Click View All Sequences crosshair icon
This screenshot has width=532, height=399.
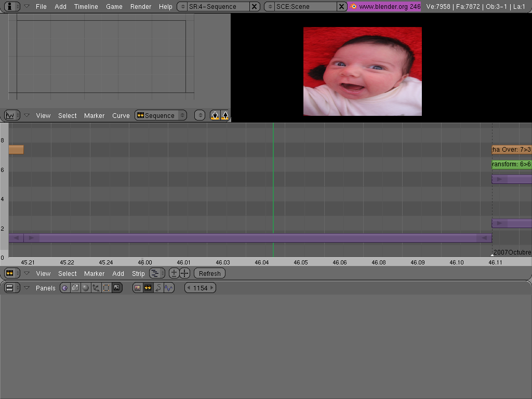click(x=184, y=273)
